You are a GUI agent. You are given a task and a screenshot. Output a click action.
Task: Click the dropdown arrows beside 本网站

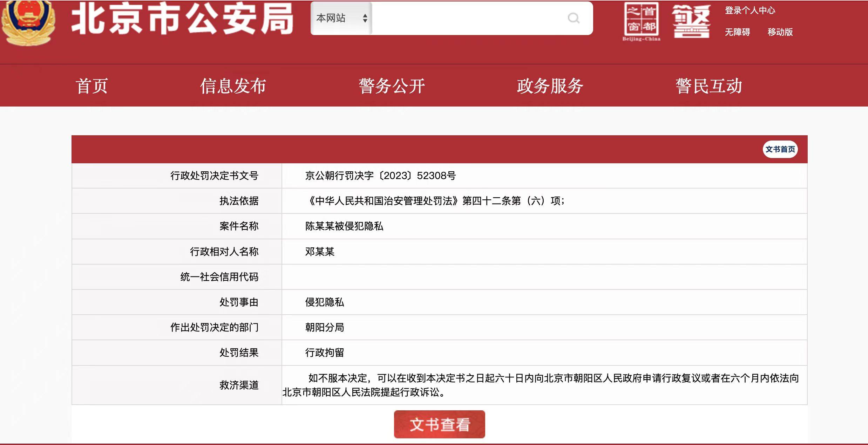[365, 18]
